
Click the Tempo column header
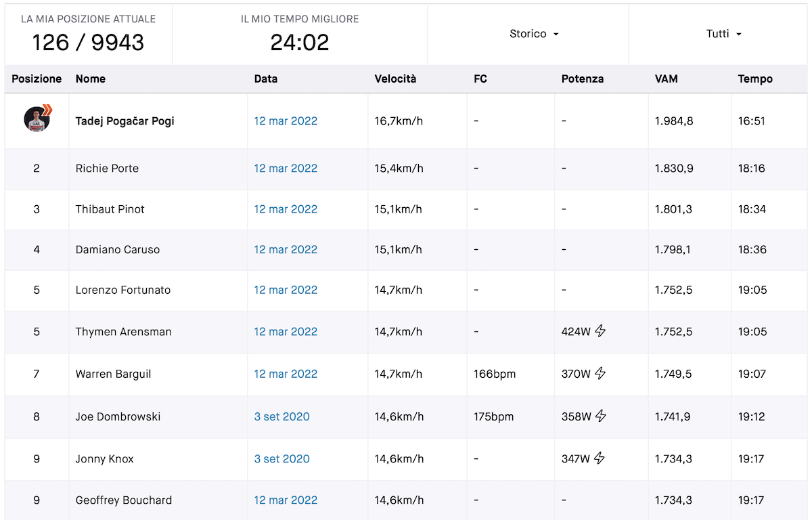point(754,79)
